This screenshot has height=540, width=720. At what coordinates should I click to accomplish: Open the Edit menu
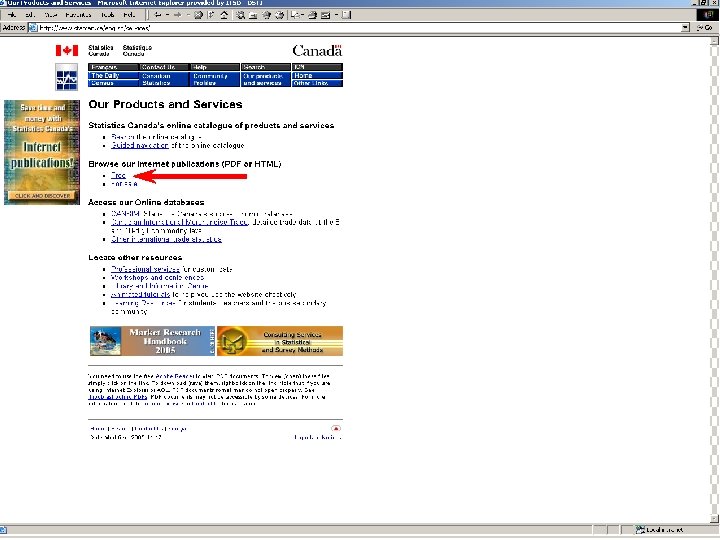30,15
